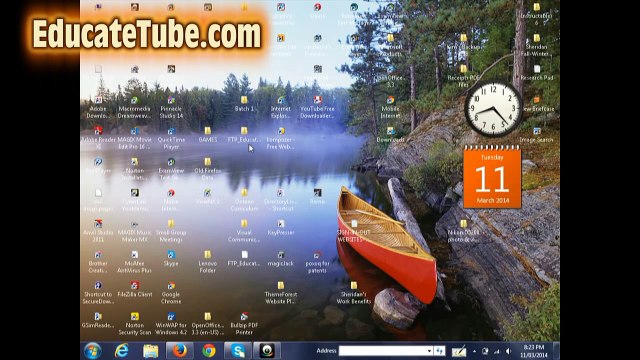This screenshot has height=360, width=640.
Task: Select the Batch 1 folder
Action: pyautogui.click(x=244, y=104)
